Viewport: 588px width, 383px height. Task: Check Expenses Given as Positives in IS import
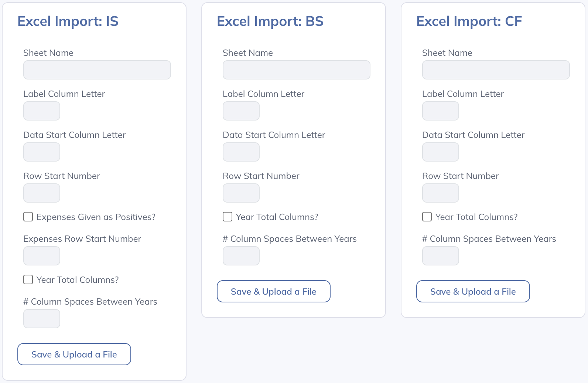click(28, 217)
